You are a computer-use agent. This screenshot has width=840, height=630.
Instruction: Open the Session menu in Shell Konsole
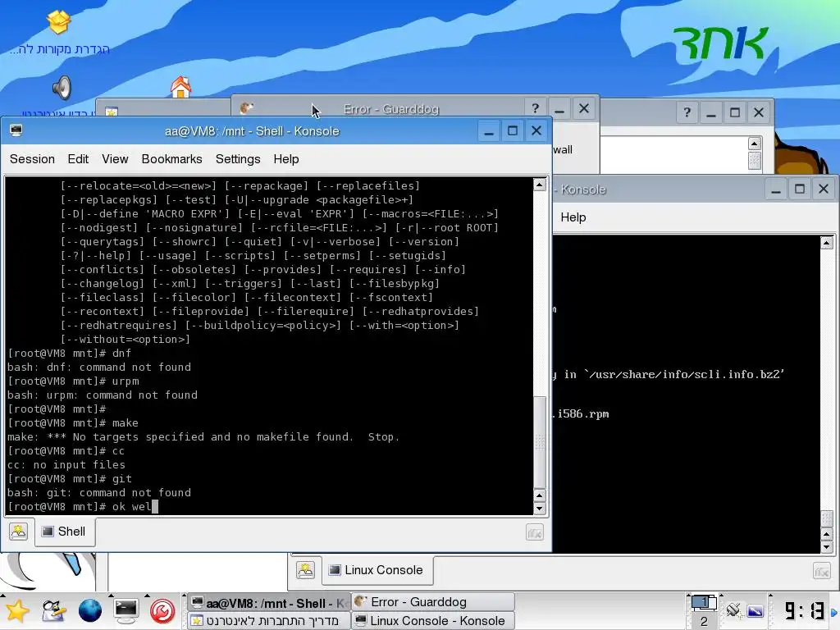[x=32, y=159]
